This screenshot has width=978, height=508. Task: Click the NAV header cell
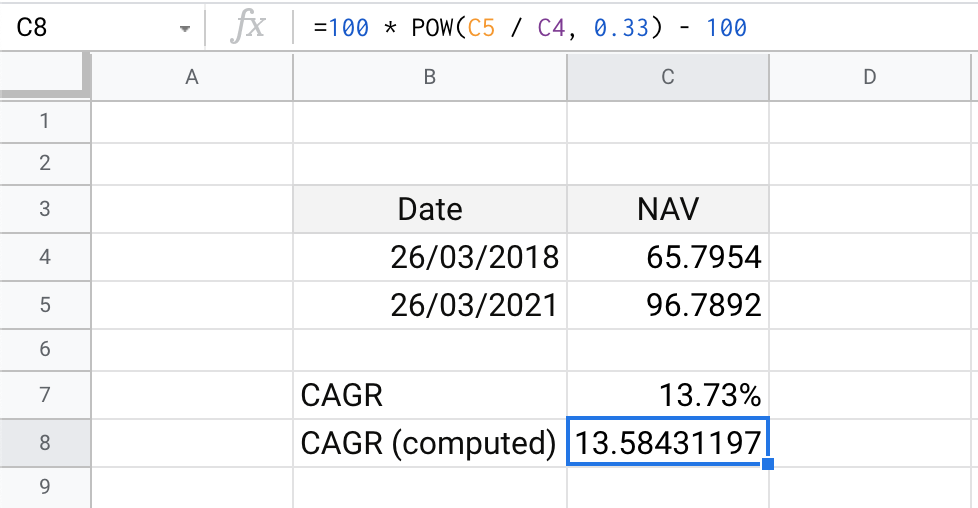pos(668,208)
